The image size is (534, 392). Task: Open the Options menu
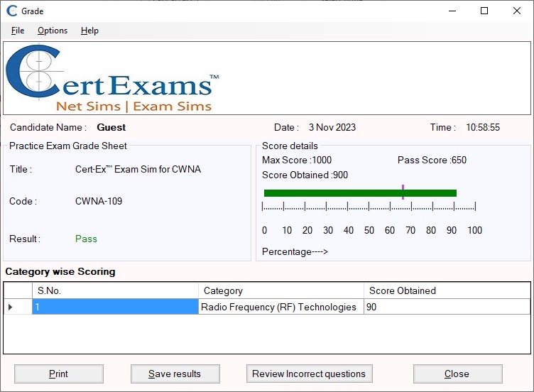click(53, 31)
